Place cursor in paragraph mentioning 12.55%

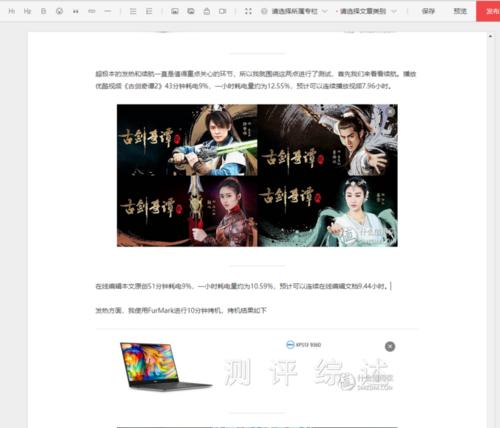(x=256, y=80)
